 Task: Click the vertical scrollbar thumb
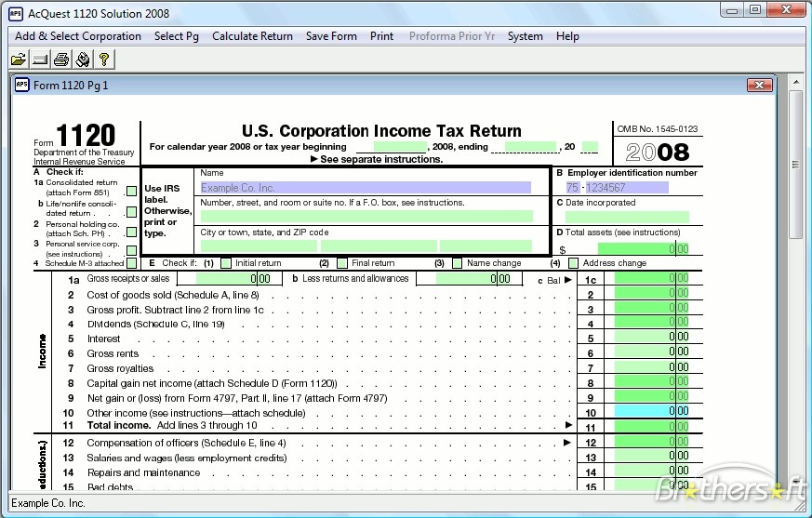point(796,165)
